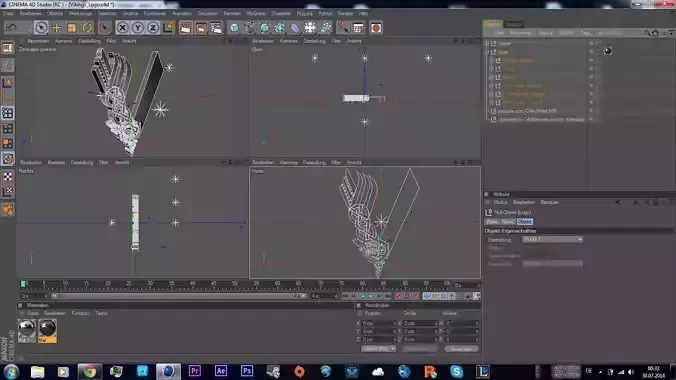Switch to the Objekt tab in attributes
This screenshot has height=380, width=676.
point(525,222)
